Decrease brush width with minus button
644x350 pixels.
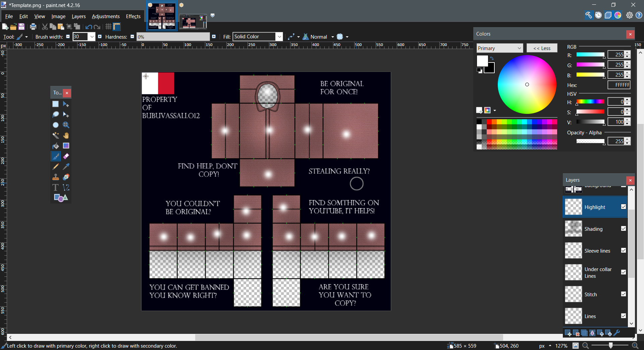point(68,37)
